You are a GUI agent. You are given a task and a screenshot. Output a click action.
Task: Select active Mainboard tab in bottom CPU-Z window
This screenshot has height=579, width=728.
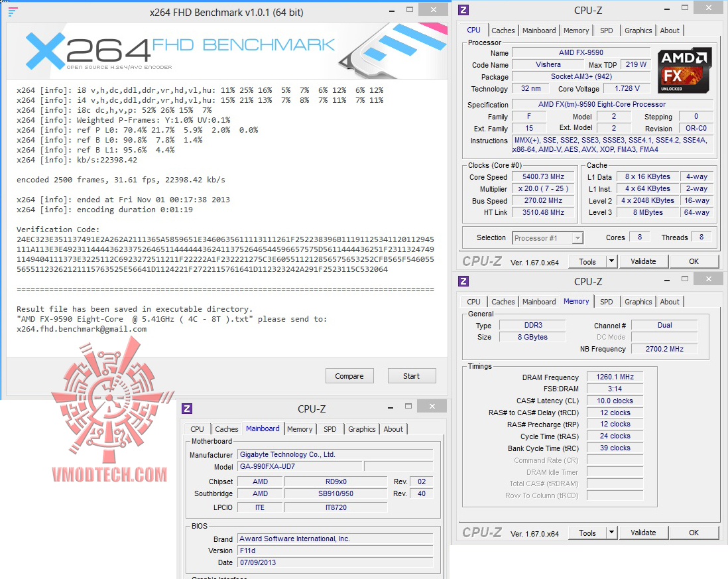(x=263, y=428)
